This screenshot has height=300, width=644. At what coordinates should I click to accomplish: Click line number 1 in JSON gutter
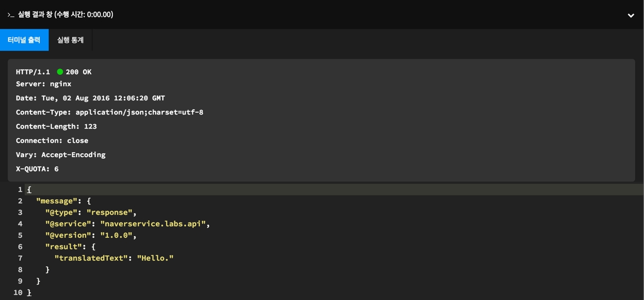pyautogui.click(x=20, y=189)
